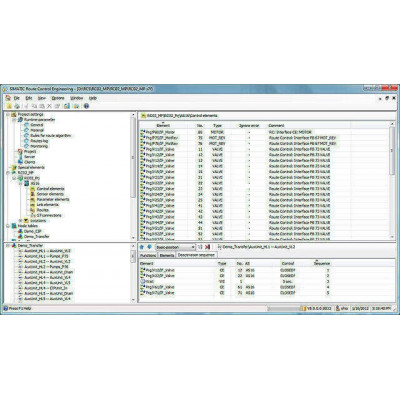Image resolution: width=400 pixels, height=400 pixels.
Task: Select Control elements in the project tree
Action: (50, 189)
